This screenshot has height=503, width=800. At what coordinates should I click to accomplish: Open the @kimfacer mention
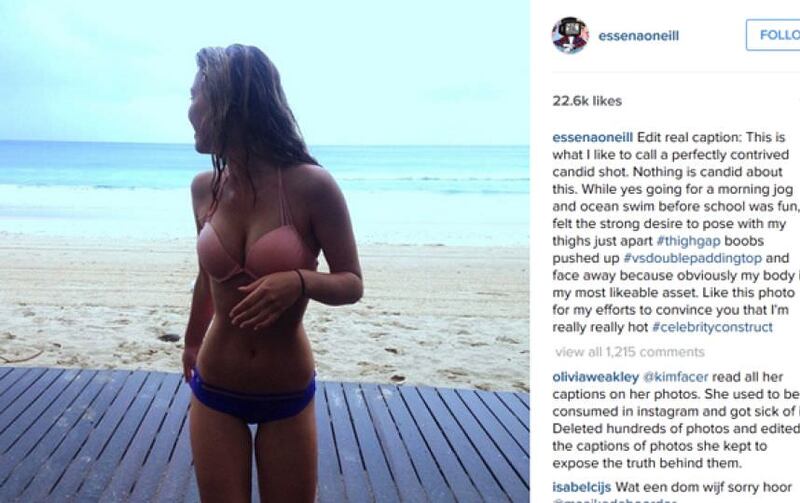point(676,377)
